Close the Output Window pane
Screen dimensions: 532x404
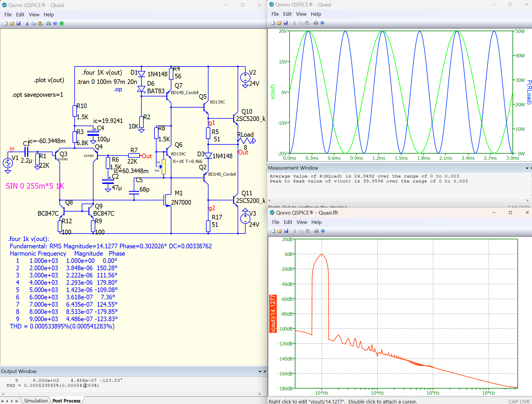coord(265,372)
